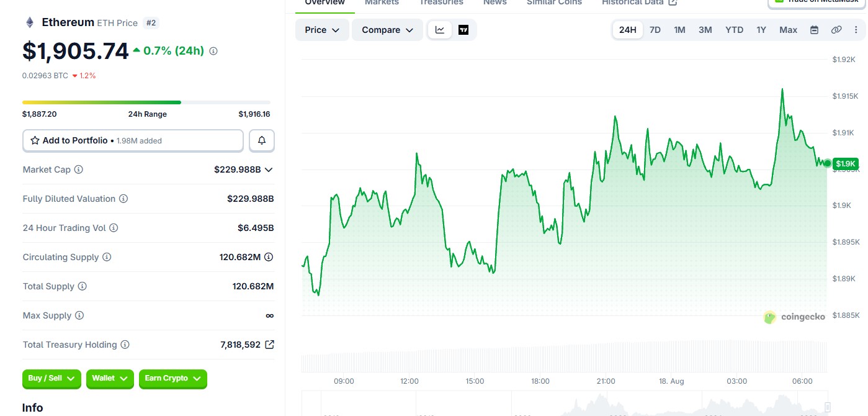The image size is (868, 416).
Task: Click the green $1.9K price label
Action: point(846,164)
